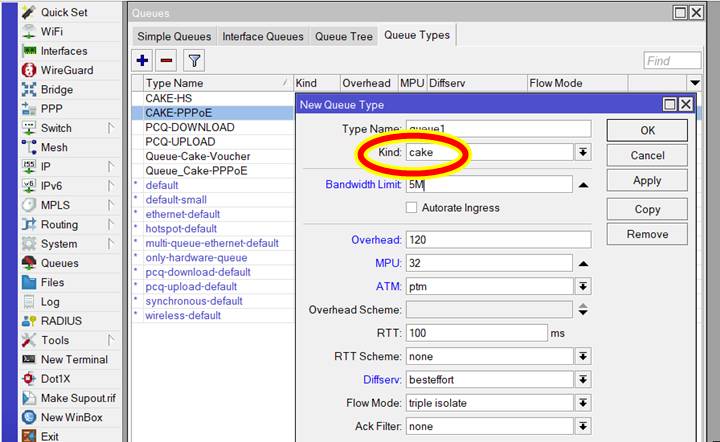
Task: Open the Diffserv dropdown arrow
Action: [x=583, y=380]
